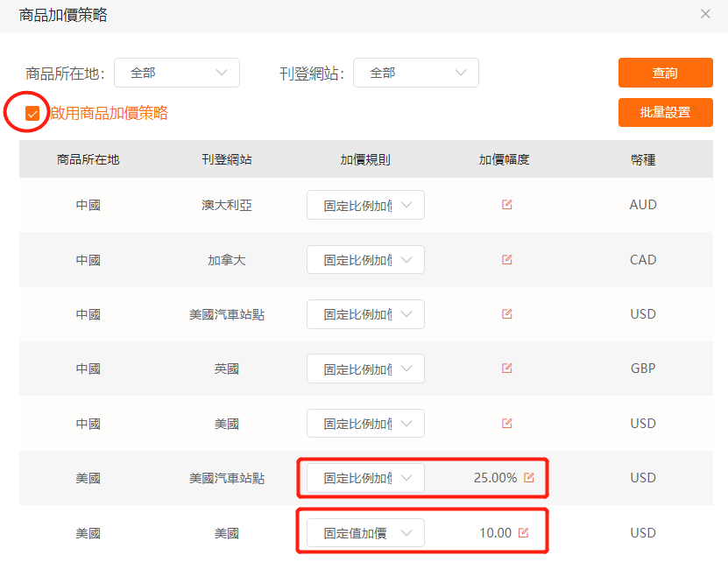Viewport: 728px width, 576px height.
Task: Click the 刊登網站 column header
Action: pyautogui.click(x=227, y=159)
